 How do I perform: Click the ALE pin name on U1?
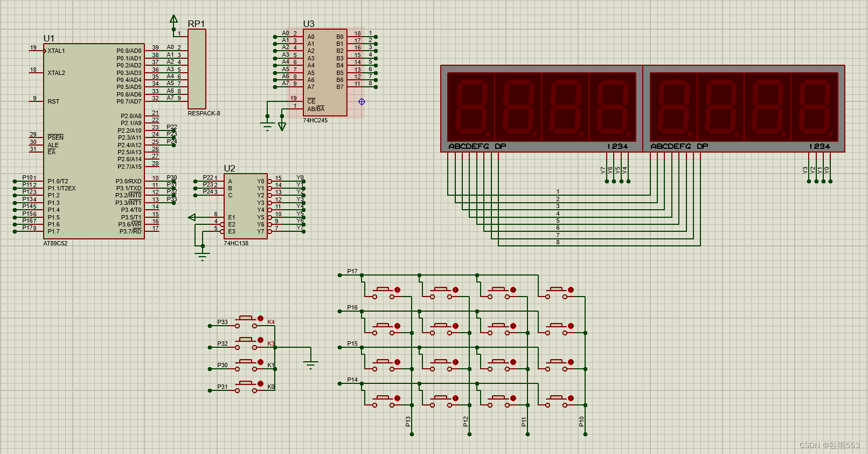tap(53, 145)
